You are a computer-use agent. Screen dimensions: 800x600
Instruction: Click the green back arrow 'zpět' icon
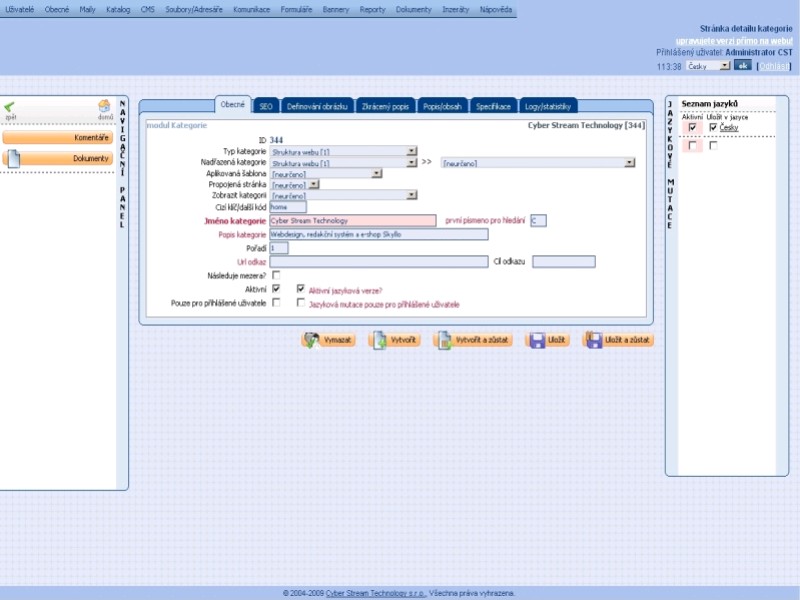click(10, 106)
